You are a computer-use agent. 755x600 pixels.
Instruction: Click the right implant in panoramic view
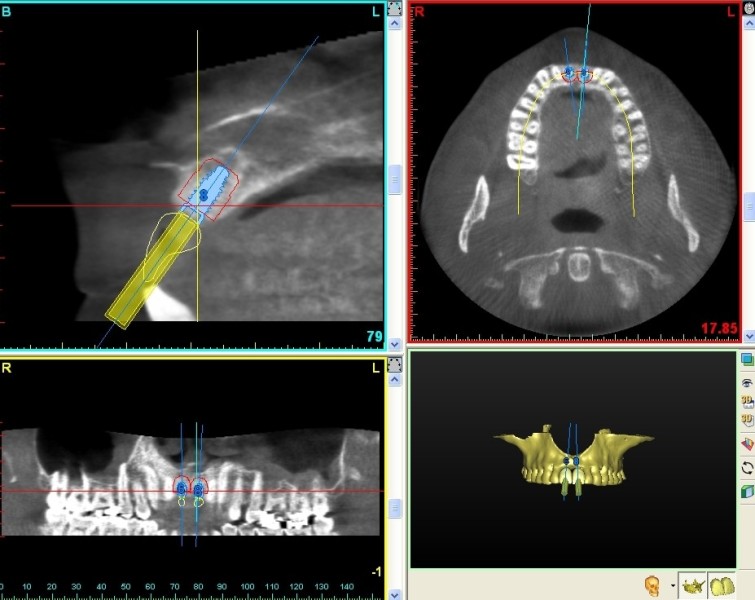pyautogui.click(x=198, y=488)
